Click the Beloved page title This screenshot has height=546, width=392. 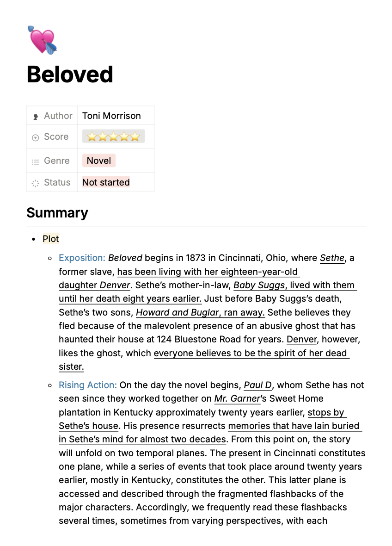(x=70, y=74)
